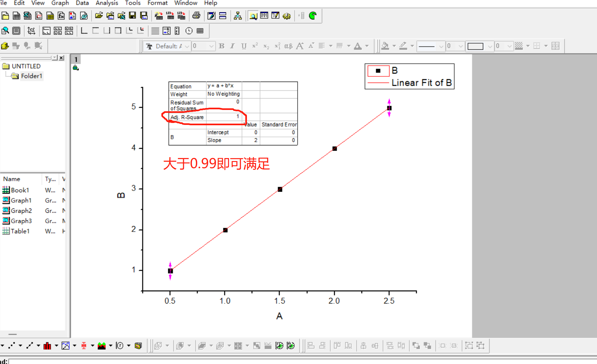
Task: Click the Date and Time clock icon
Action: (189, 31)
